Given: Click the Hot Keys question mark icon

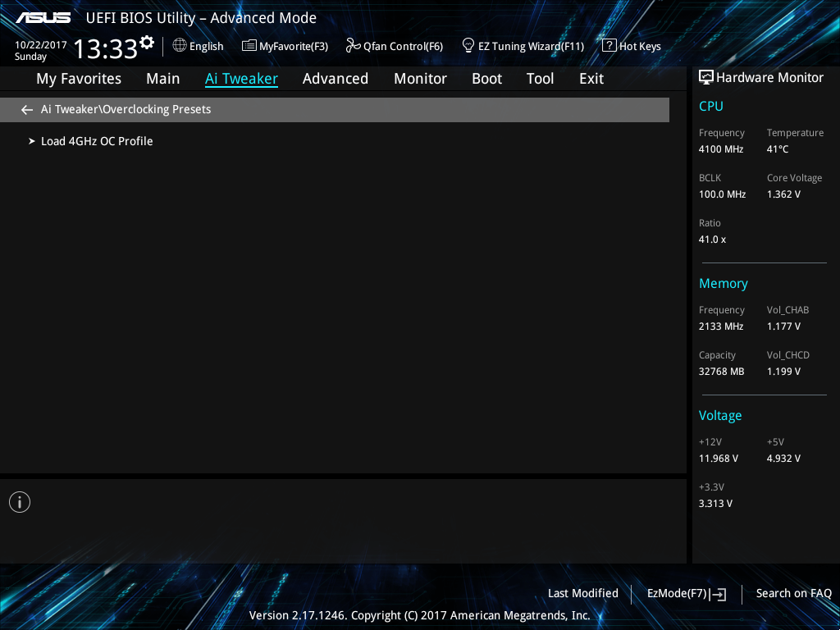Looking at the screenshot, I should (609, 45).
